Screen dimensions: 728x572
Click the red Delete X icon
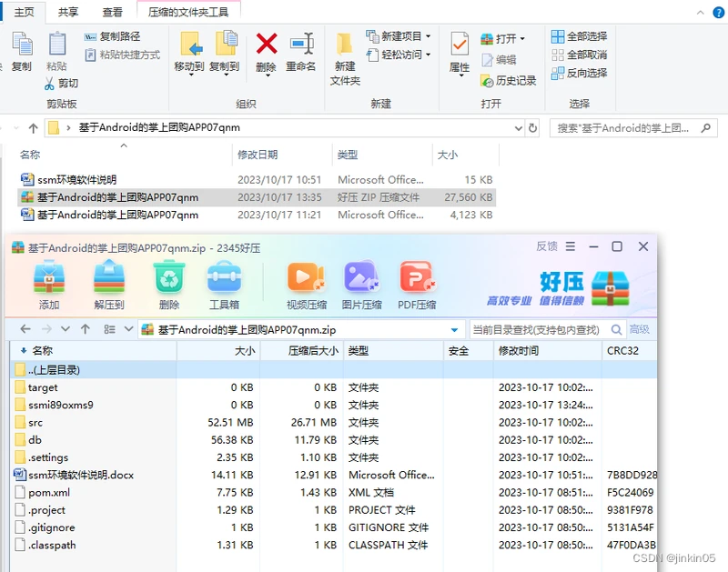point(267,44)
